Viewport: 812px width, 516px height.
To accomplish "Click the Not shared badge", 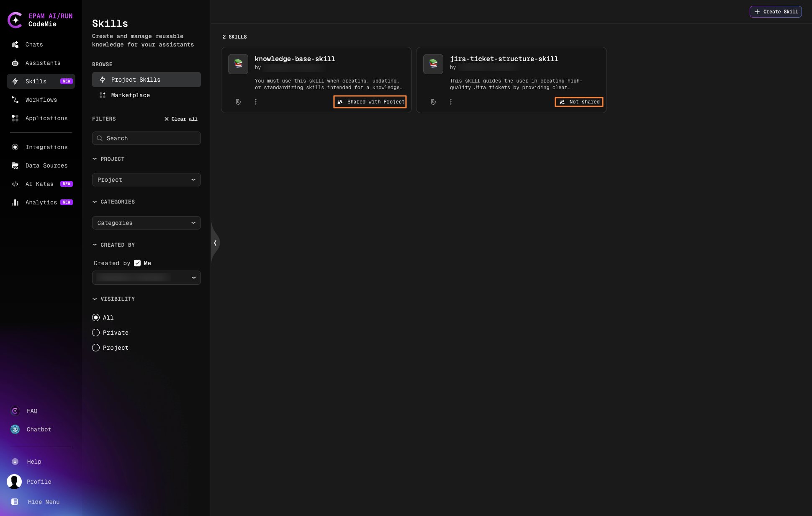I will coord(579,102).
